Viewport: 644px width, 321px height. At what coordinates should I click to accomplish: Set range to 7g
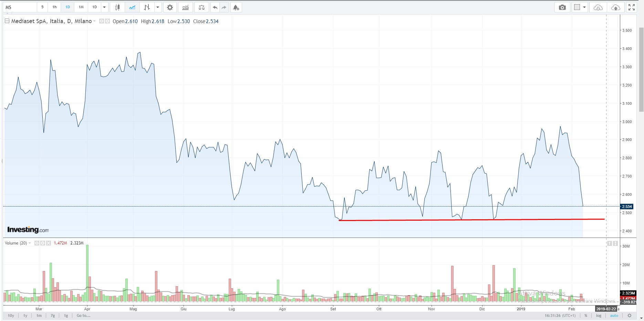click(x=53, y=315)
